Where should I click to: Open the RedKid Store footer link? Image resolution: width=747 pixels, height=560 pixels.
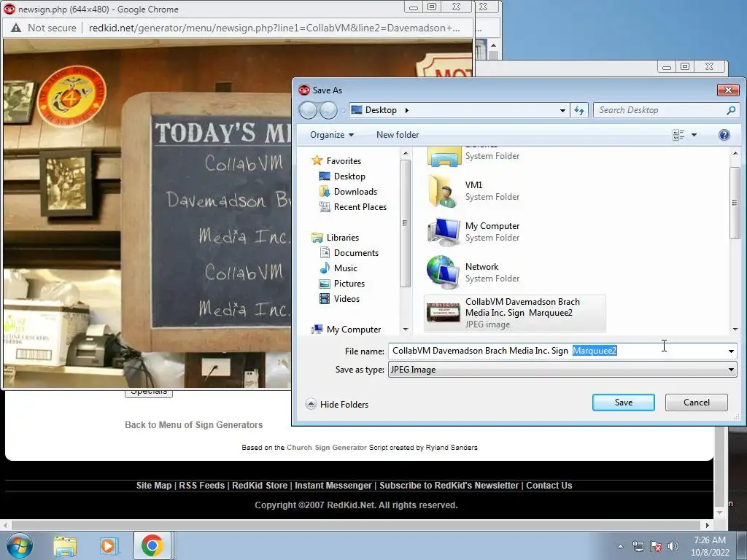(x=260, y=485)
